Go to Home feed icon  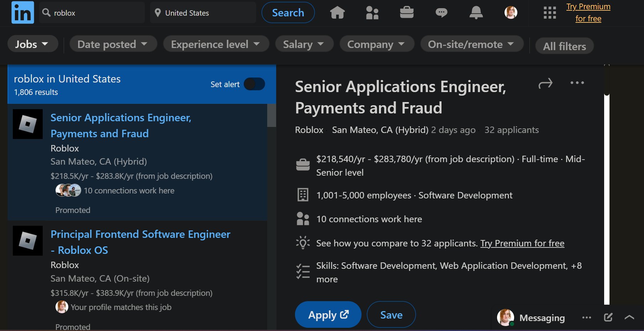click(337, 13)
